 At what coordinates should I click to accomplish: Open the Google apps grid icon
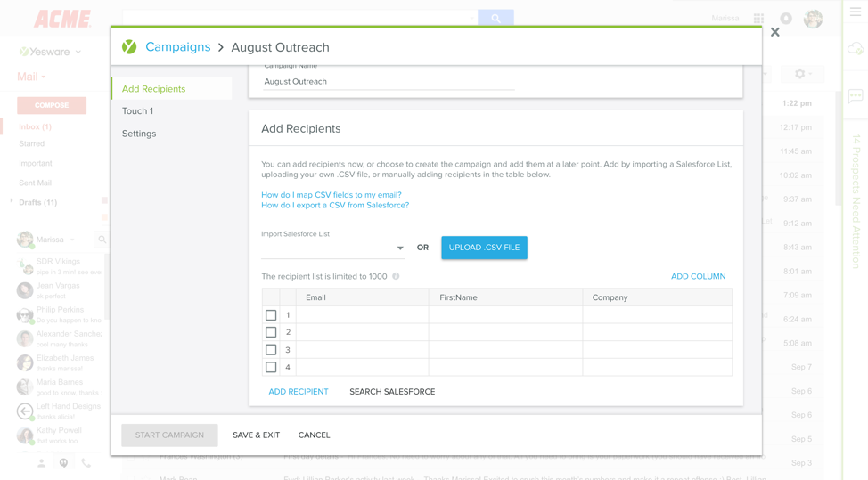point(758,18)
